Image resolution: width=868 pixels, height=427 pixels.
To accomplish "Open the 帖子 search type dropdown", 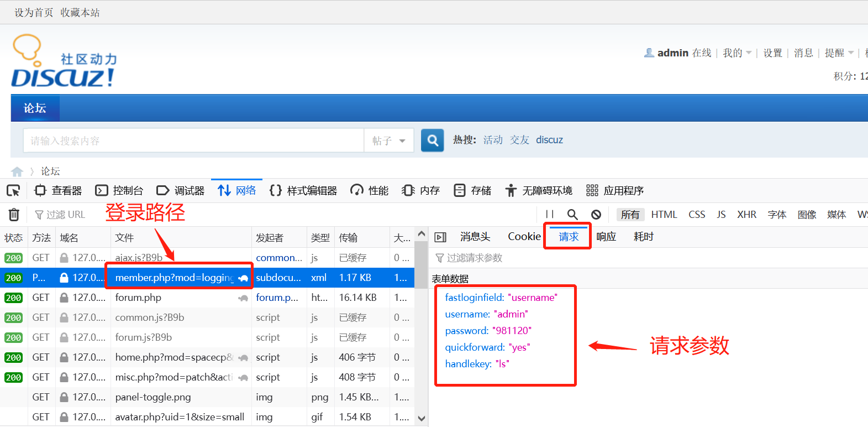I will tap(389, 140).
